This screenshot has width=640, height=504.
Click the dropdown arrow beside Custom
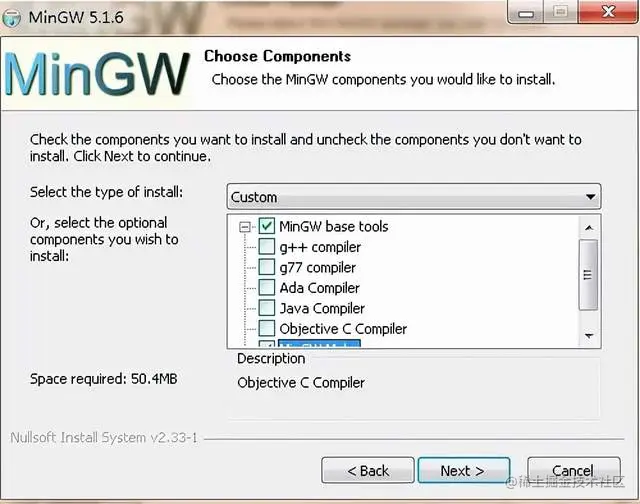coord(590,197)
